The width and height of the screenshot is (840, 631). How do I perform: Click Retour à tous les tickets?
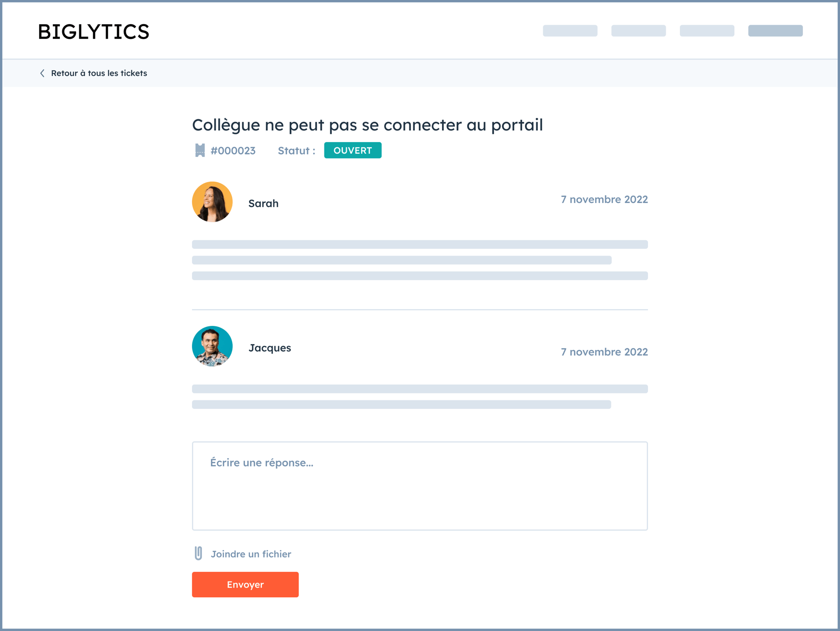click(98, 73)
